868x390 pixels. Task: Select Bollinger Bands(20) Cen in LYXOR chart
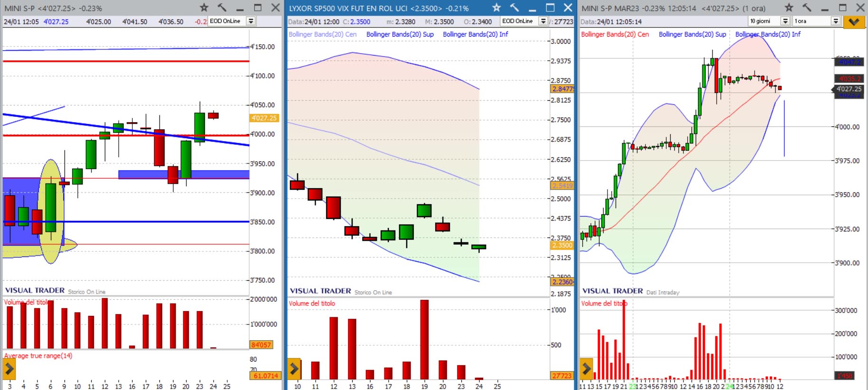pyautogui.click(x=322, y=34)
